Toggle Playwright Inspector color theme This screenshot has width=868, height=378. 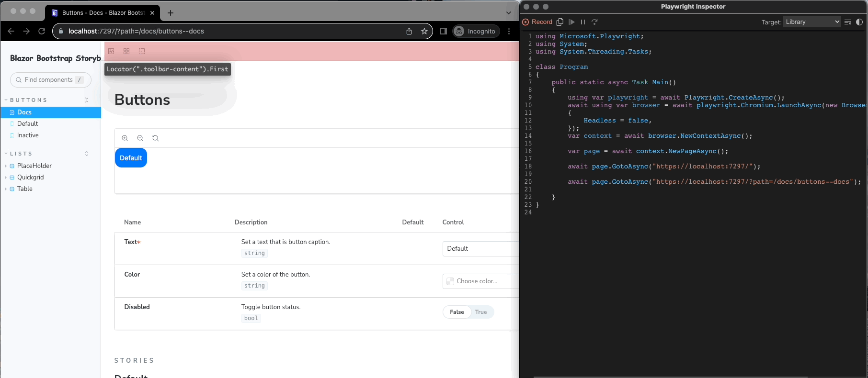[x=859, y=22]
